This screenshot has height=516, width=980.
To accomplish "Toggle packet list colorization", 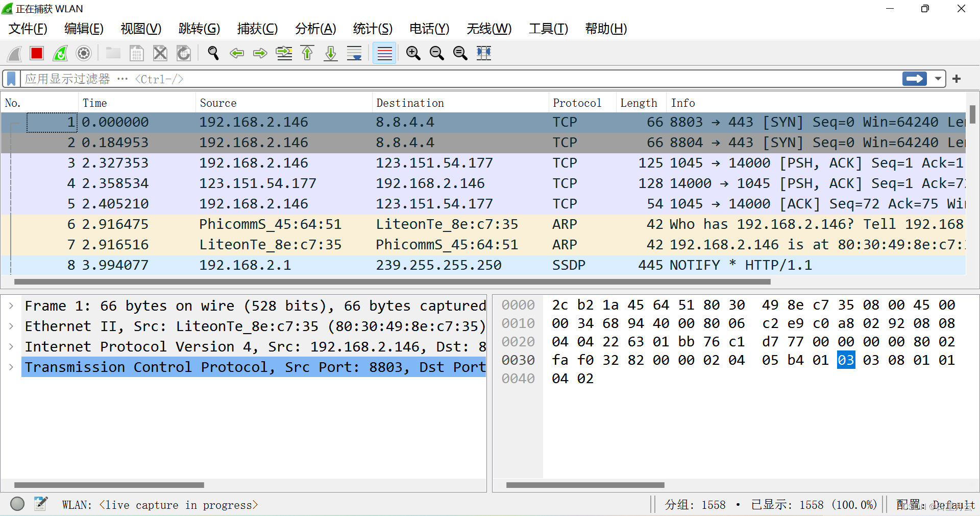I will (384, 53).
